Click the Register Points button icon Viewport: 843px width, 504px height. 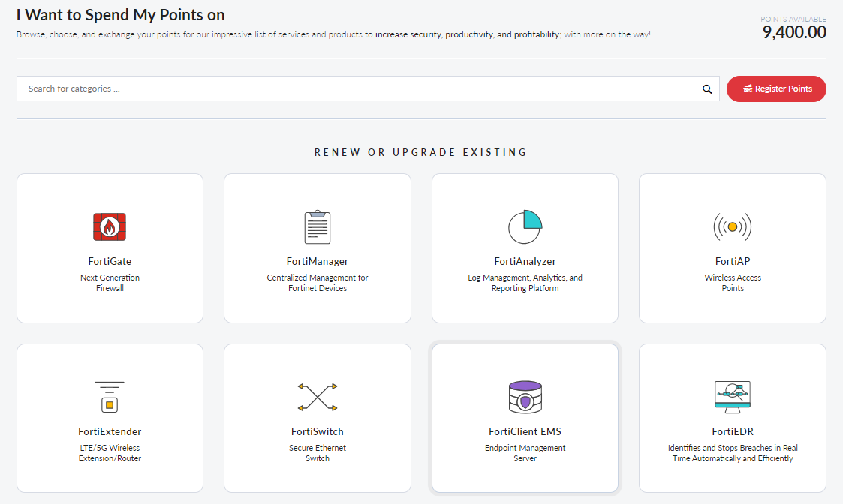748,88
